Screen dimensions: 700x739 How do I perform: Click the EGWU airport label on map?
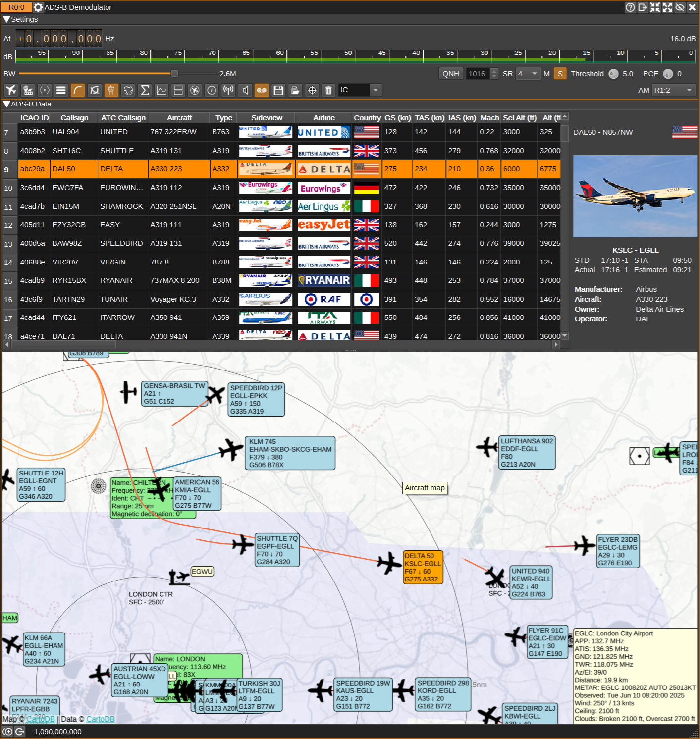[x=202, y=572]
